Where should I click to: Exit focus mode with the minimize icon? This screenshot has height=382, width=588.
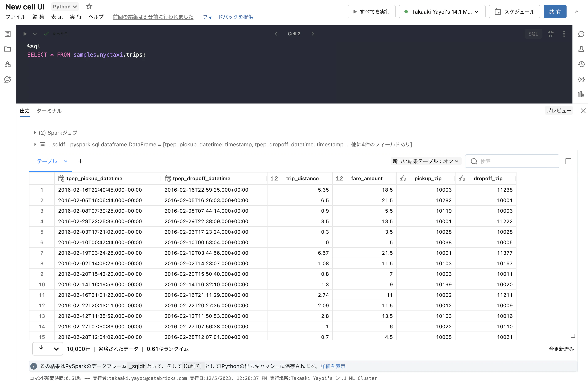tap(550, 34)
